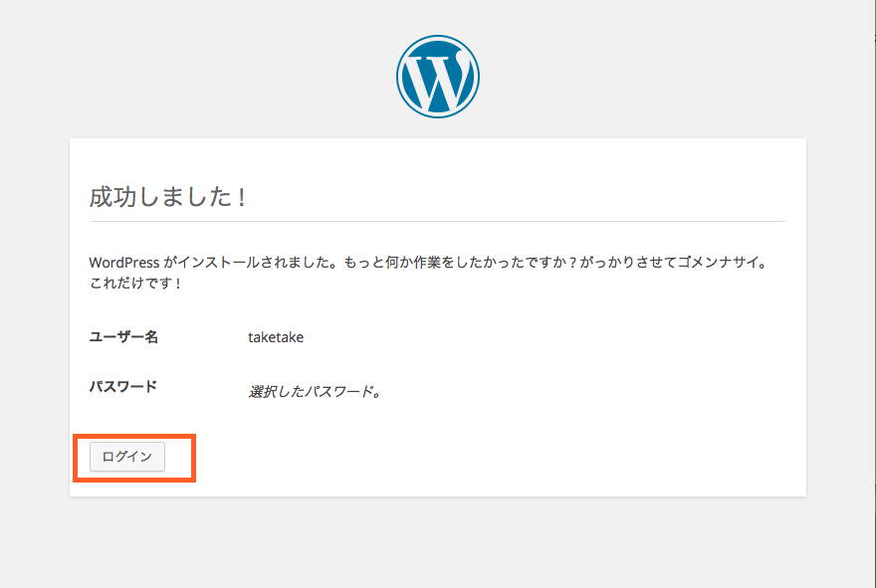Click the これだけです！ line
Screen dimensions: 876x588
point(135,284)
